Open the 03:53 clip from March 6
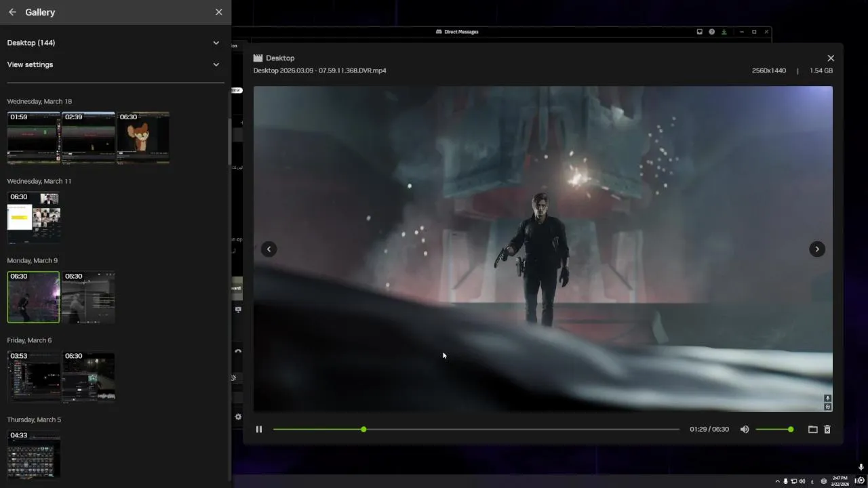This screenshot has width=868, height=488. [33, 377]
